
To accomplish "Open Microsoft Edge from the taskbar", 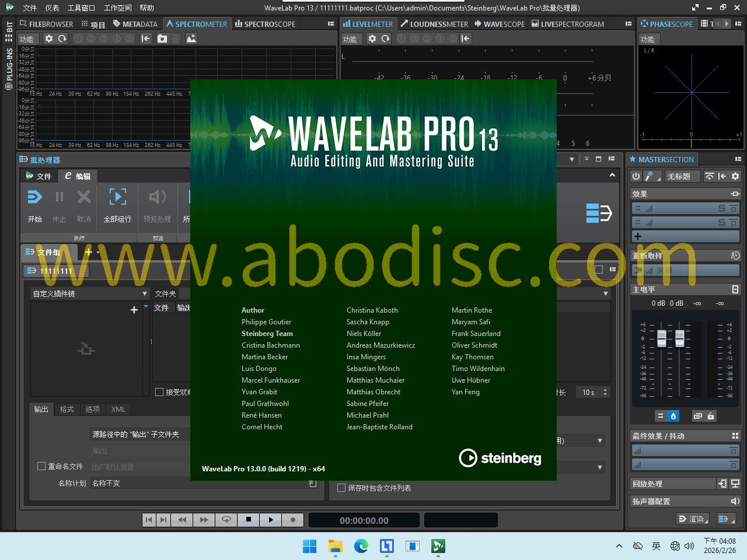I will pyautogui.click(x=361, y=546).
